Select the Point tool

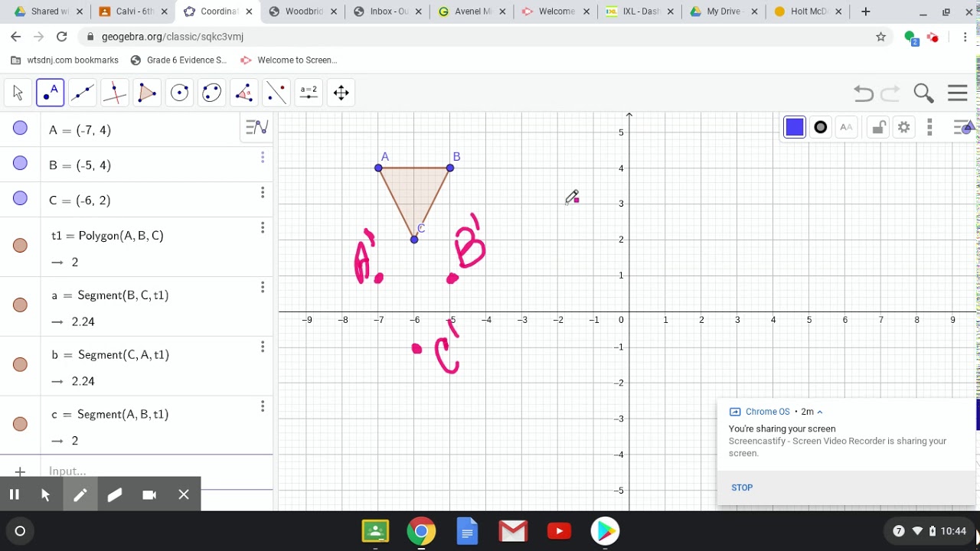click(x=51, y=93)
